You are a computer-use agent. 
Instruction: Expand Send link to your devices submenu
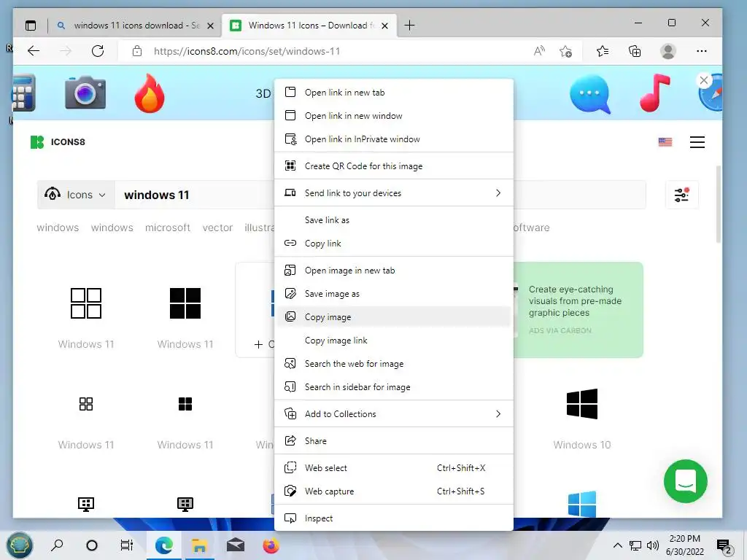point(393,192)
